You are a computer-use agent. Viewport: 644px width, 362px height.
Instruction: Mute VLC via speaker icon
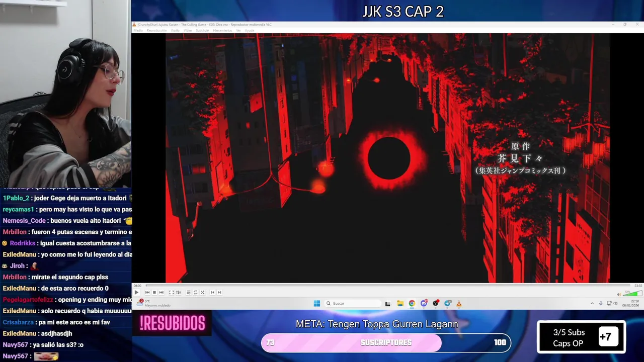point(619,294)
